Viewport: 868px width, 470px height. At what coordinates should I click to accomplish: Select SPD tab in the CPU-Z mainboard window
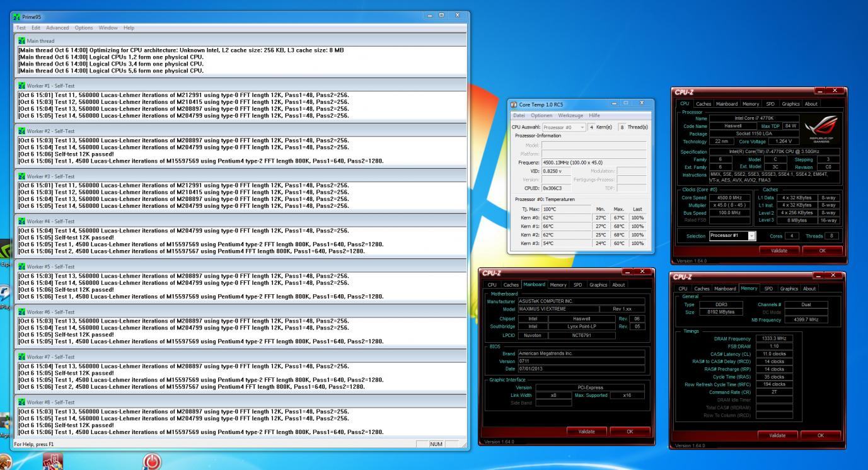click(578, 285)
